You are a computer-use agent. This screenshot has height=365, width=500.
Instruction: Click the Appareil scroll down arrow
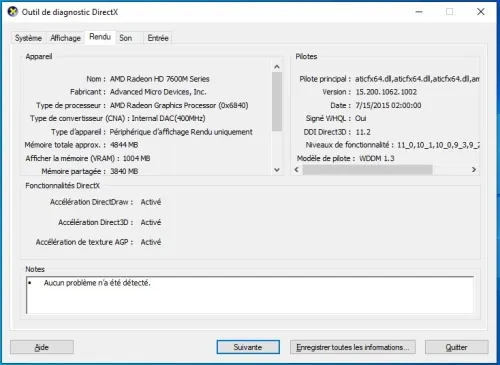click(277, 170)
